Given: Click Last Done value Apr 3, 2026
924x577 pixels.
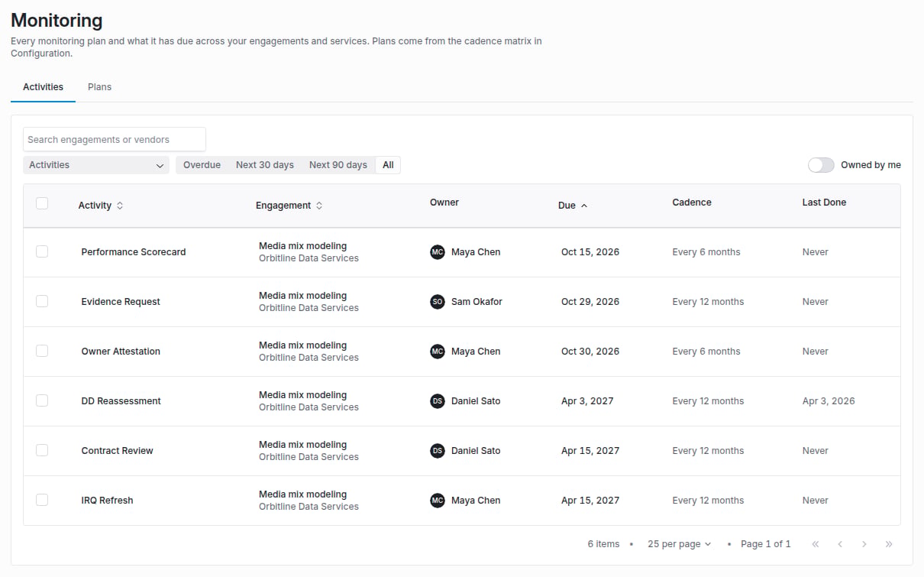Looking at the screenshot, I should (829, 401).
